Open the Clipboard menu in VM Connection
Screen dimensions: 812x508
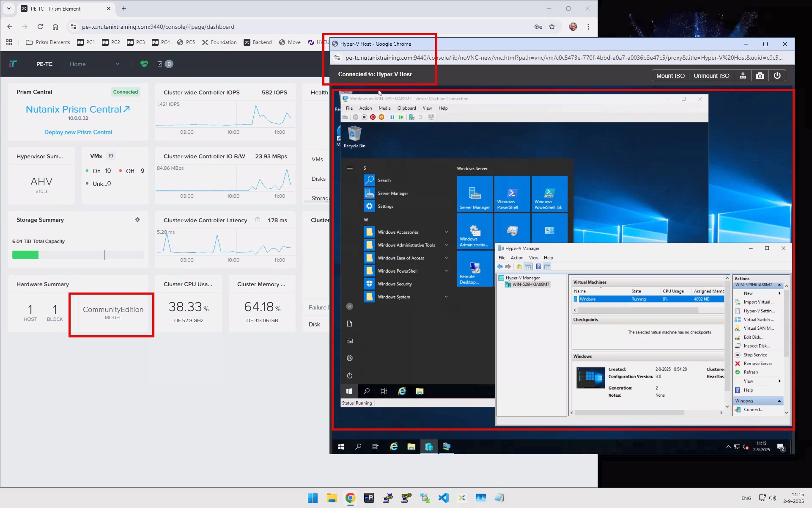[x=406, y=108]
